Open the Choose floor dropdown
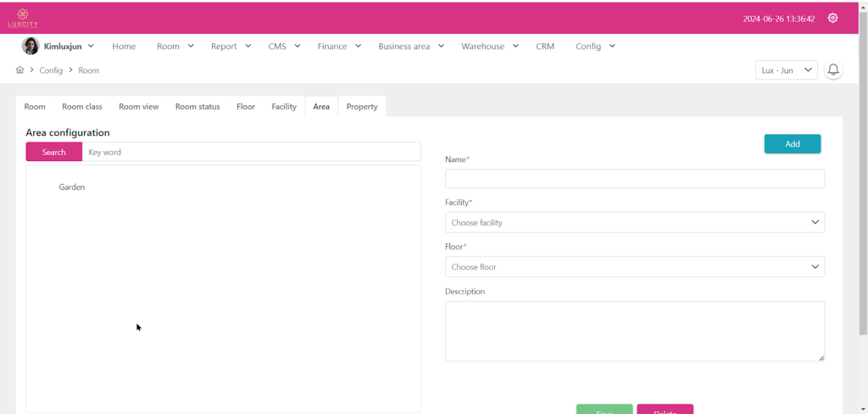The image size is (868, 414). tap(634, 266)
